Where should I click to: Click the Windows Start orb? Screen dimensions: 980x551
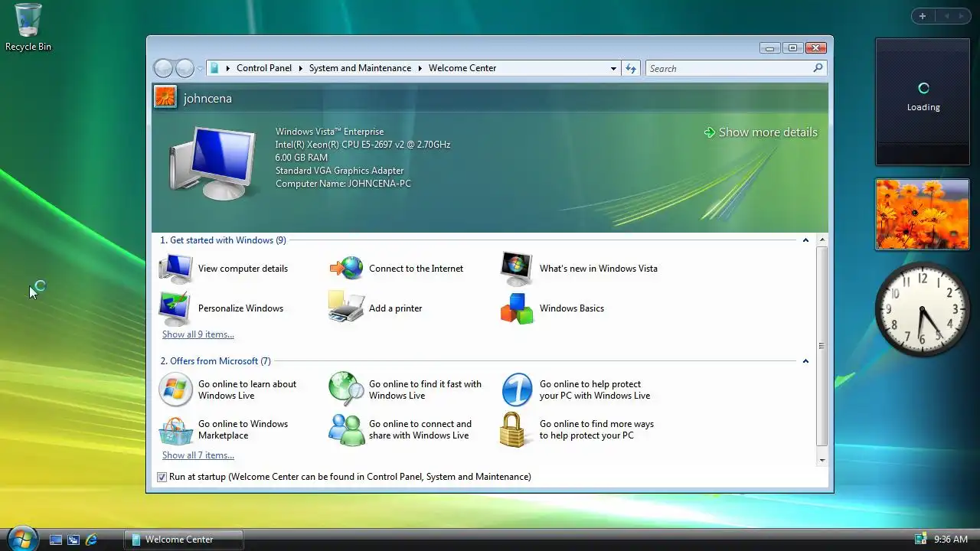[x=22, y=539]
